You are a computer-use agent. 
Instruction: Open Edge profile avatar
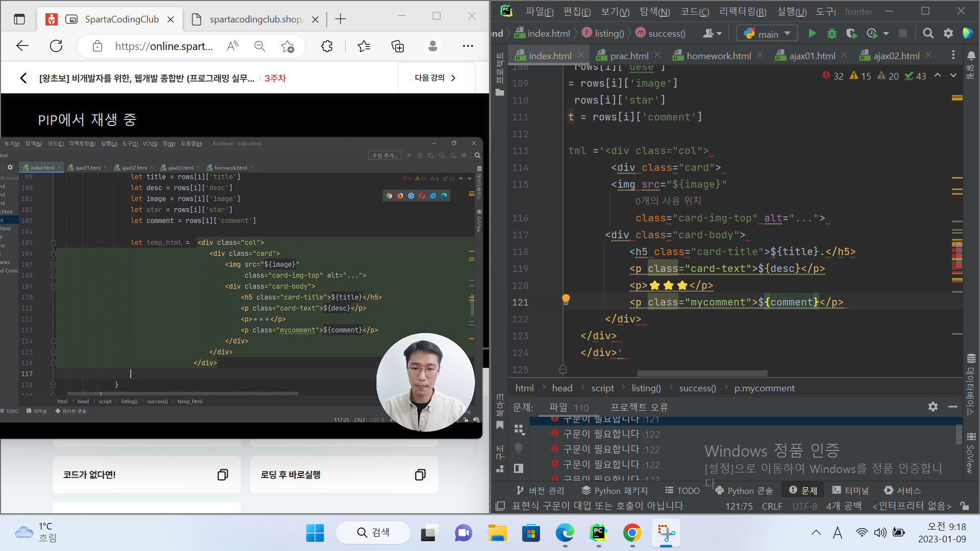[433, 46]
